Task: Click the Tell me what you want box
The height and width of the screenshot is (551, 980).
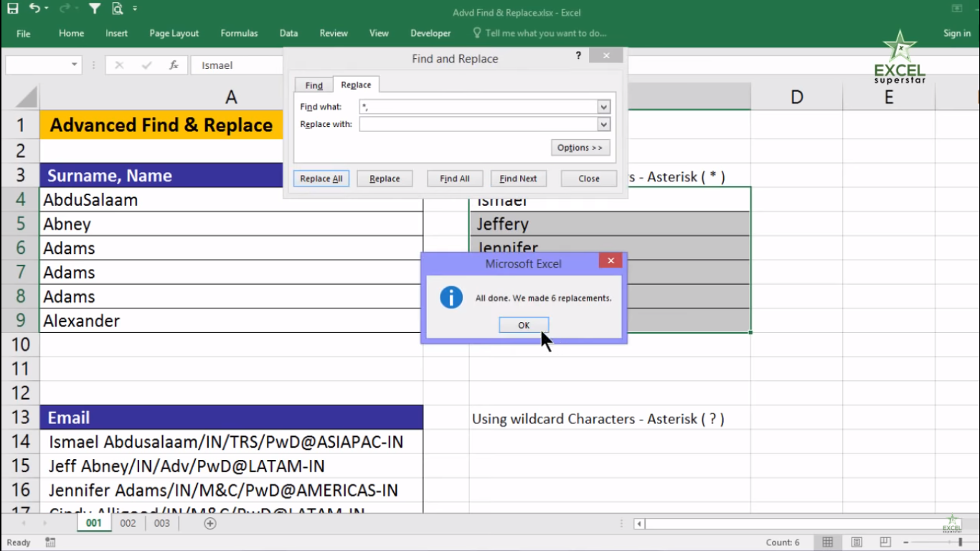Action: coord(540,33)
